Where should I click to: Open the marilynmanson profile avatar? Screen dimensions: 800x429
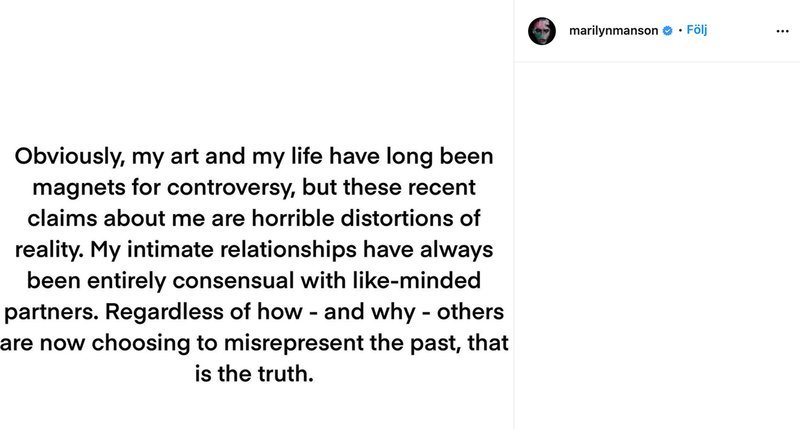point(542,31)
